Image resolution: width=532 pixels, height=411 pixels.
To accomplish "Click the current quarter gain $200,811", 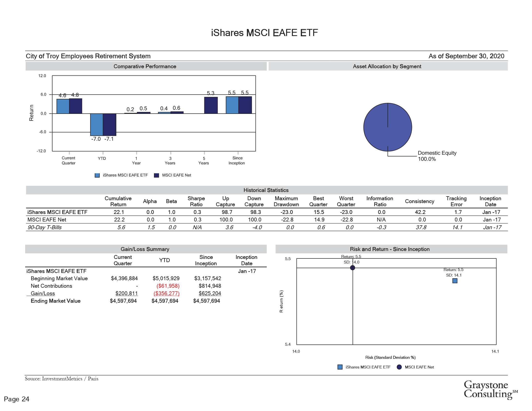I will (x=126, y=294).
